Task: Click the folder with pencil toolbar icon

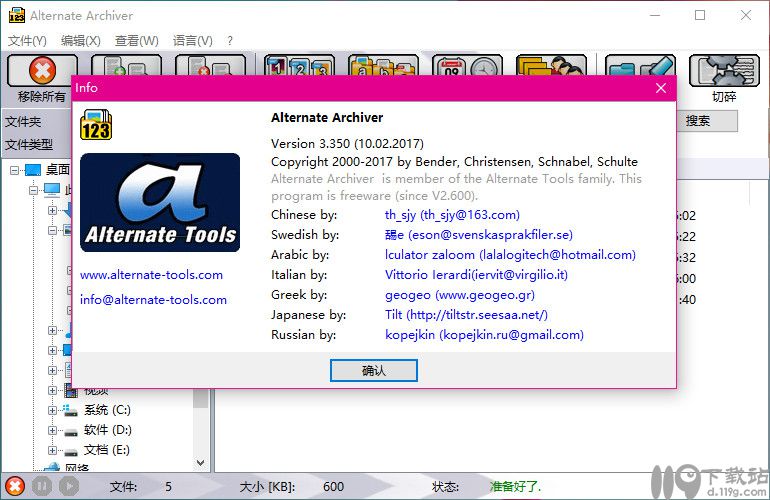Action: tap(640, 65)
